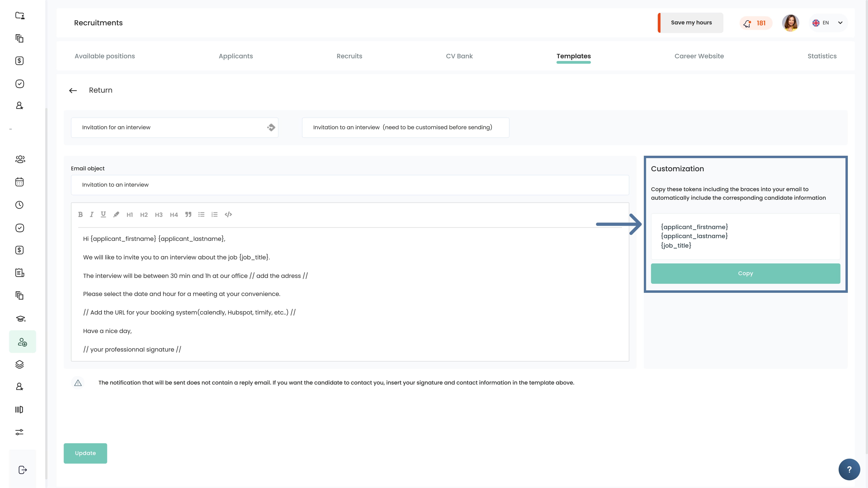Image resolution: width=868 pixels, height=488 pixels.
Task: Click the Copy tokens button
Action: [745, 273]
